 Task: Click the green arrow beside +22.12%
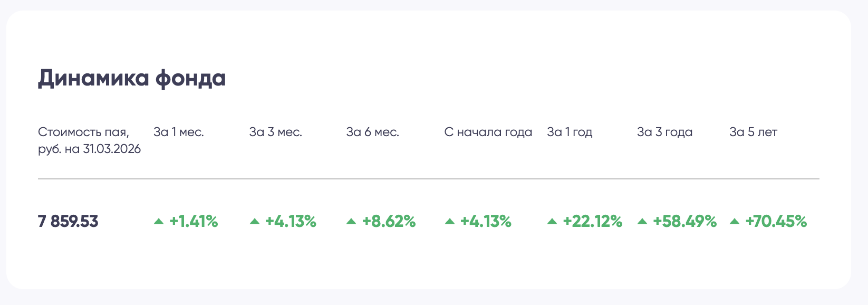tap(552, 222)
